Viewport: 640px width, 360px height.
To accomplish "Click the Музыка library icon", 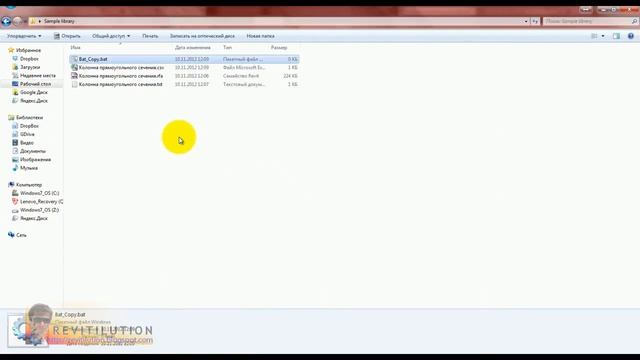I will point(15,168).
